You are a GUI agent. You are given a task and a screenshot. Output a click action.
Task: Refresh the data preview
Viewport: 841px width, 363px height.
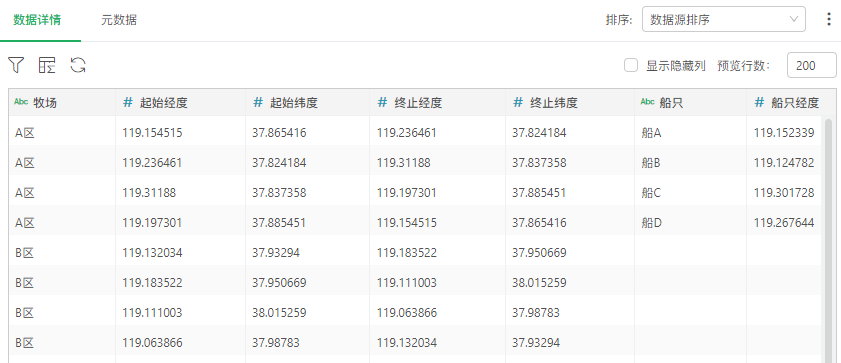[x=78, y=65]
